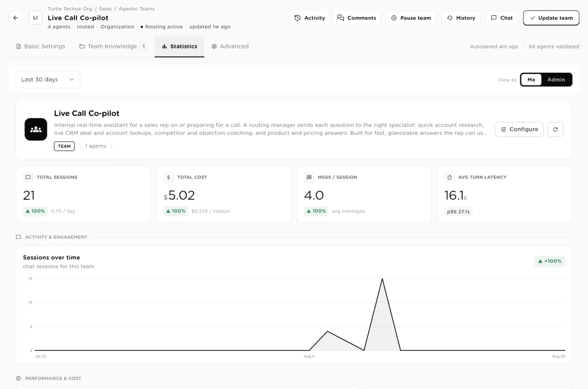The image size is (588, 389).
Task: Click the chevron in the date range dropdown
Action: [72, 79]
